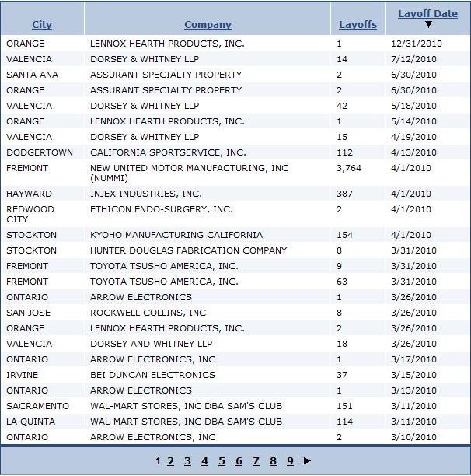Sort table by Company column header
The image size is (471, 476).
coord(208,25)
